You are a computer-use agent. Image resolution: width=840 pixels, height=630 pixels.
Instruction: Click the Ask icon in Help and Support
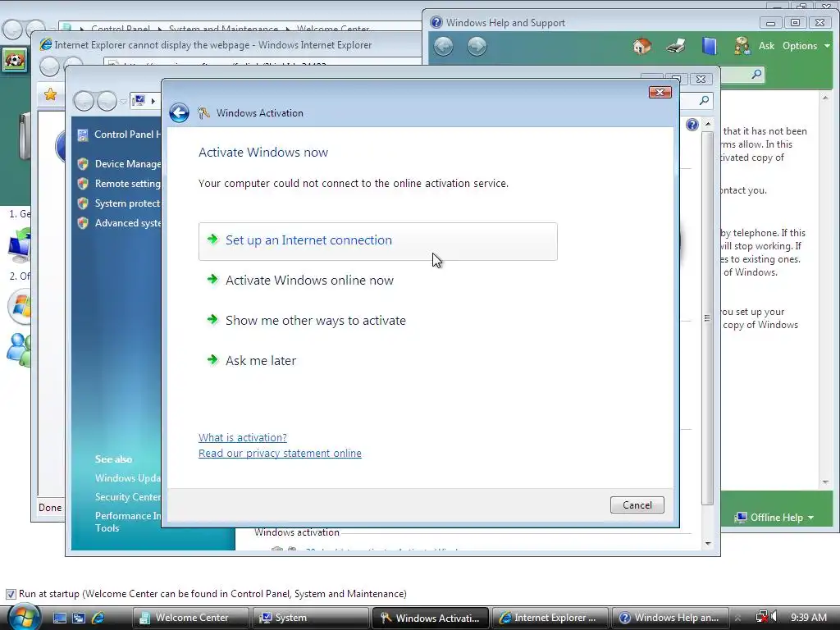click(755, 46)
